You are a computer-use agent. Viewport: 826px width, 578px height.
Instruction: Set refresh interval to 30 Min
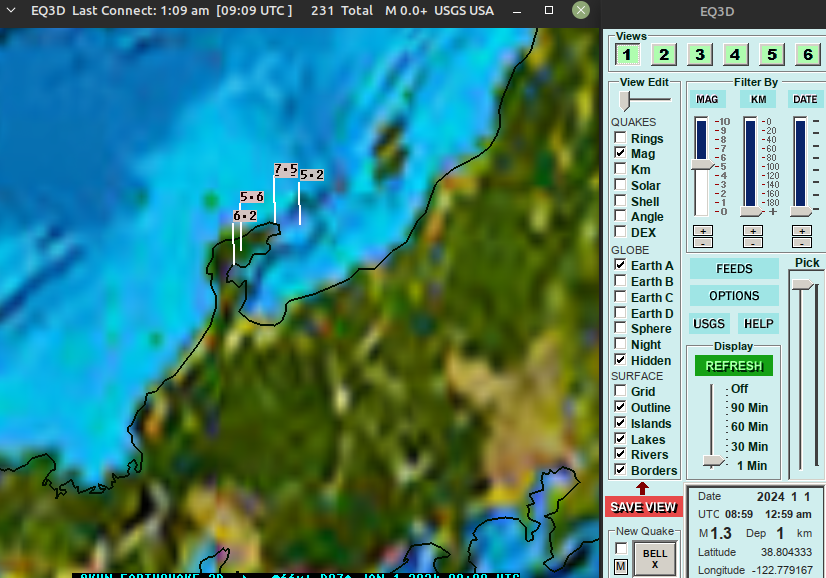[749, 447]
